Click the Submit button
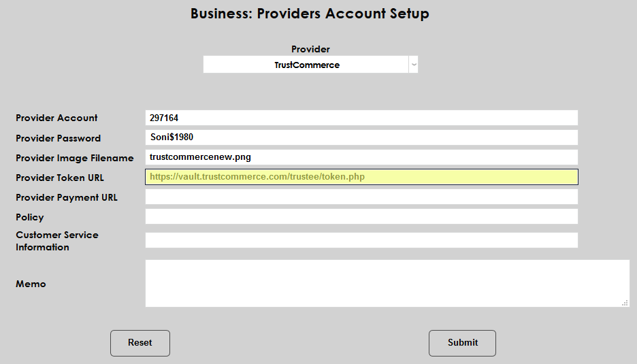Screen dimensions: 637x364 [462, 343]
